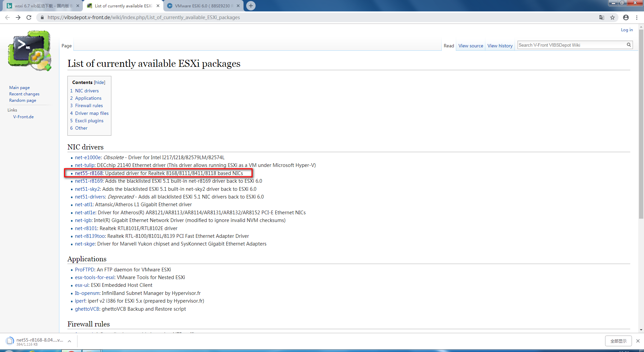The height and width of the screenshot is (352, 644).
Task: Click the scrollbar down arrow
Action: 641,330
